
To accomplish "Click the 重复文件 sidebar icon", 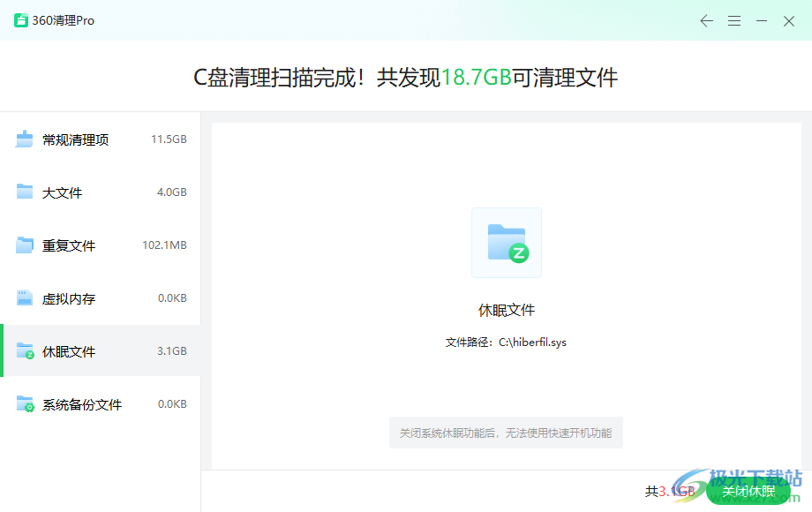I will coord(24,245).
